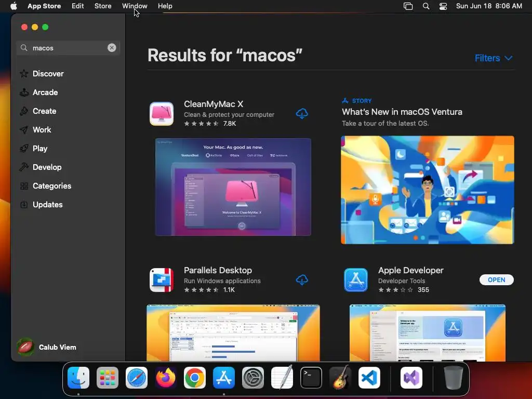Open the Store menu

click(x=103, y=6)
